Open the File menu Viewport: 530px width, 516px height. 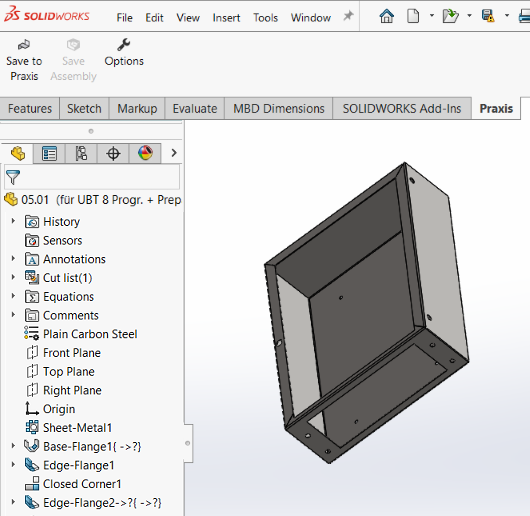coord(124,18)
